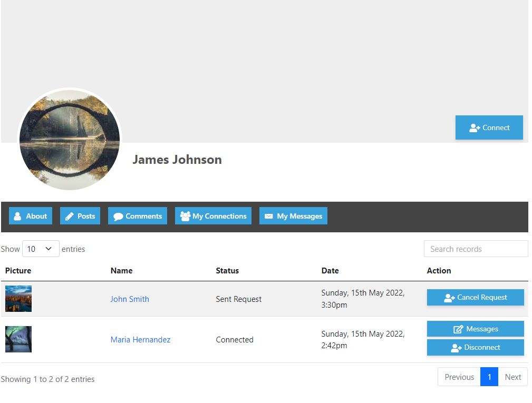Click Maria Hernandez's picture thumbnail
Screen dimensions: 532x403
tap(18, 339)
